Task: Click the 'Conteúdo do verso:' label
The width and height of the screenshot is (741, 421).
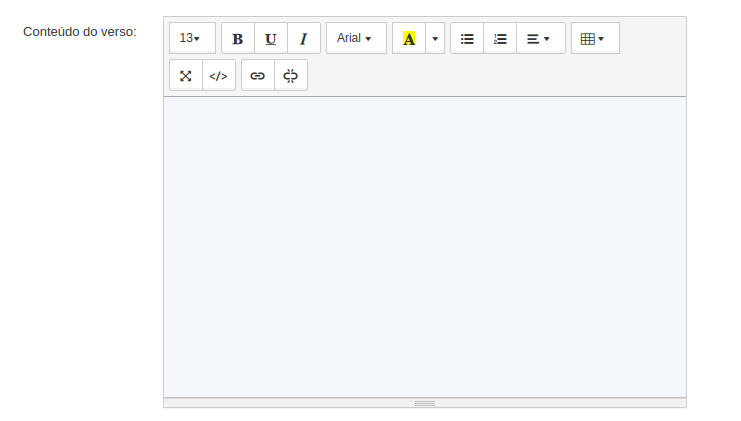Action: click(80, 32)
